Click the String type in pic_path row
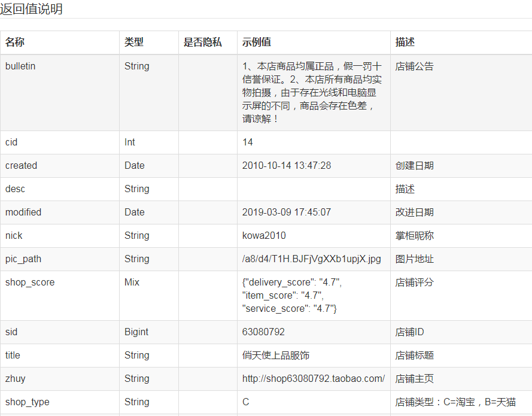 (x=136, y=259)
